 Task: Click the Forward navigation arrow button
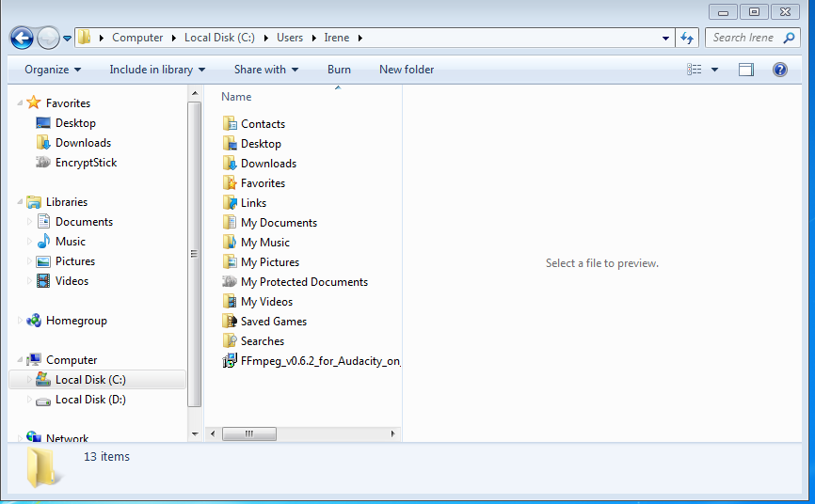pos(48,38)
